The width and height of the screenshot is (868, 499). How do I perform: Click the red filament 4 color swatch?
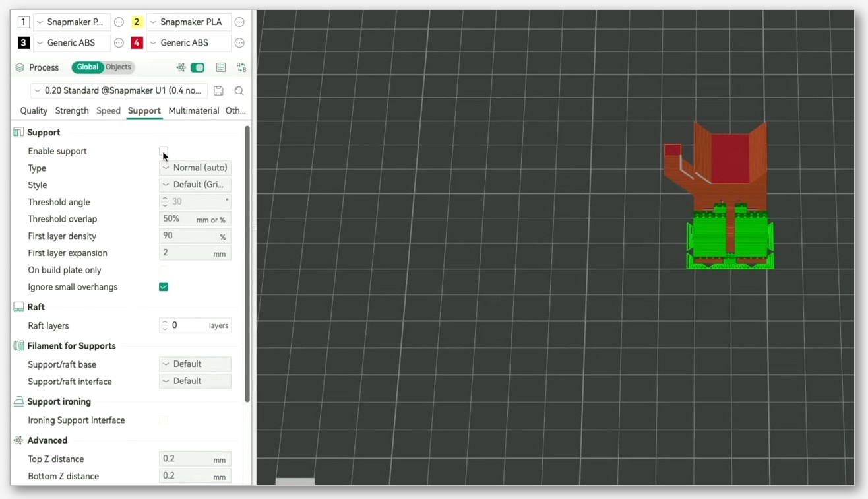tap(137, 43)
